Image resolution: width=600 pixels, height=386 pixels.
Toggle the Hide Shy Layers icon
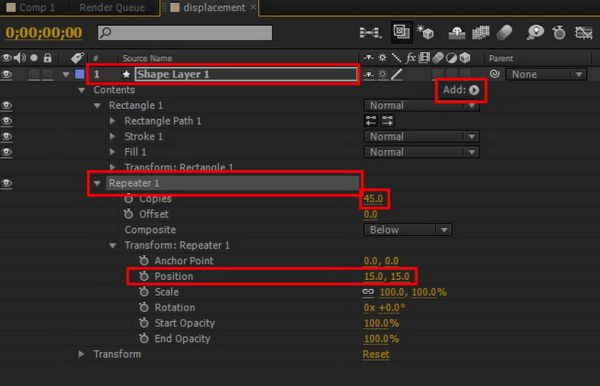457,33
